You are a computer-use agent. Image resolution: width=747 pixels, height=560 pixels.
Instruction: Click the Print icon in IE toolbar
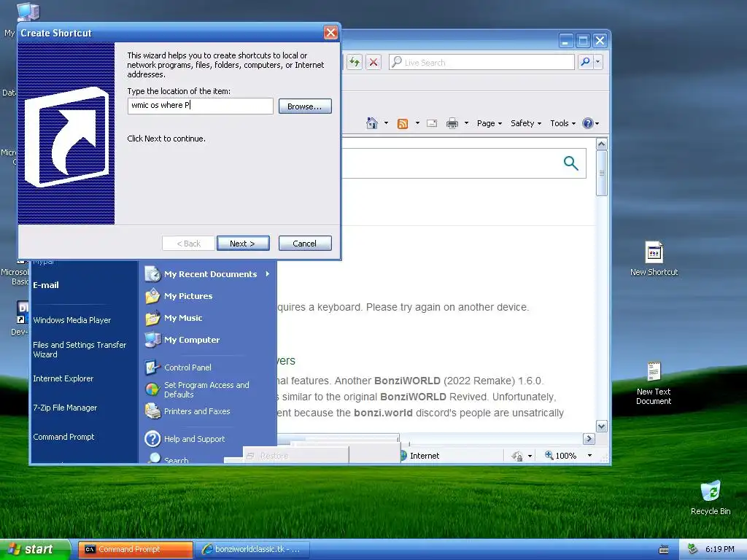point(452,124)
